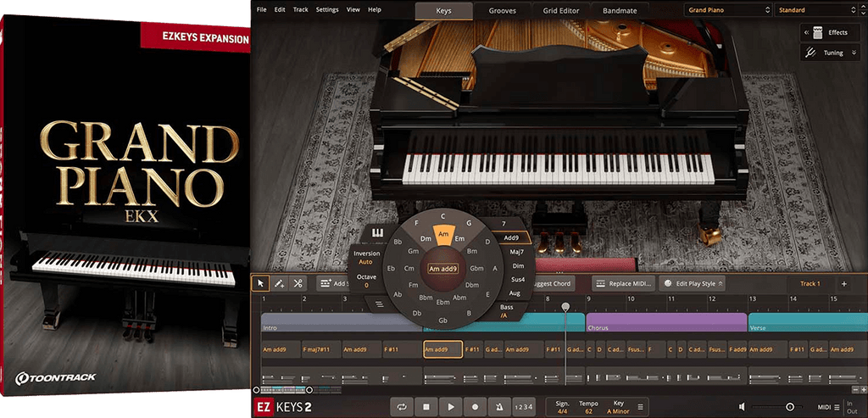This screenshot has width=868, height=418.
Task: Click the Add Song Part button
Action: coord(332,283)
